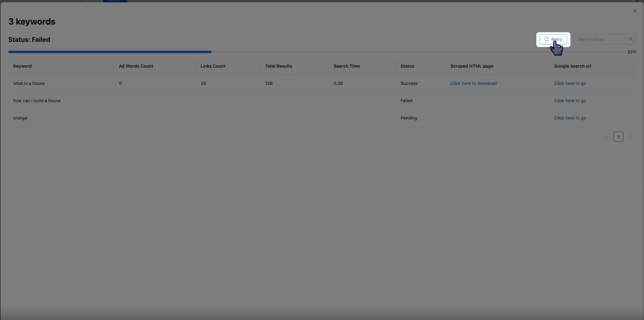Close the keywords dialog with X
The width and height of the screenshot is (644, 320).
click(635, 11)
